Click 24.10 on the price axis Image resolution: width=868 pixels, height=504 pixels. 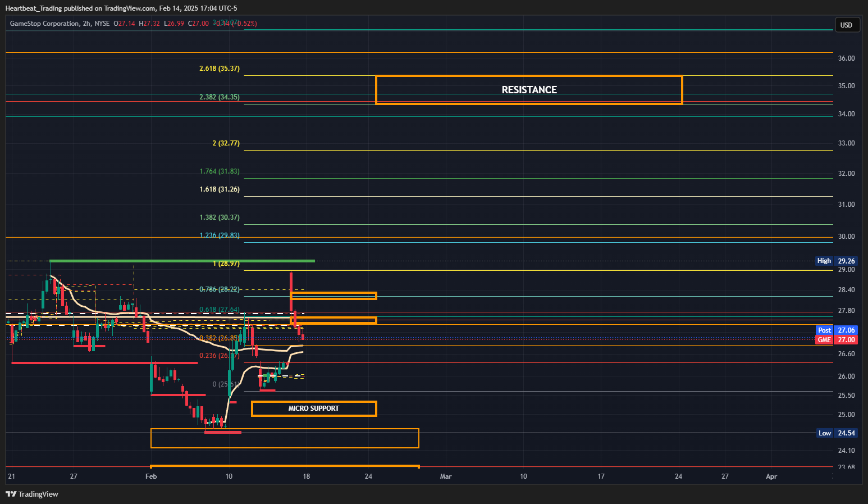point(846,451)
